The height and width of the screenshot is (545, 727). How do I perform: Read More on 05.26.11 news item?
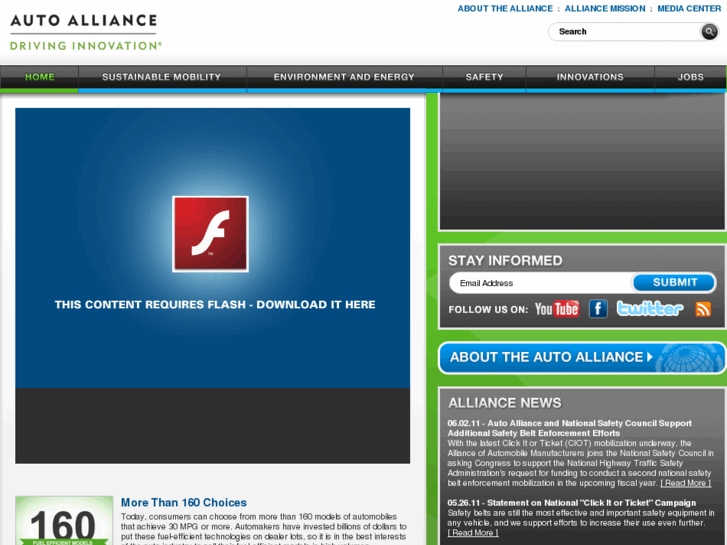(x=473, y=533)
